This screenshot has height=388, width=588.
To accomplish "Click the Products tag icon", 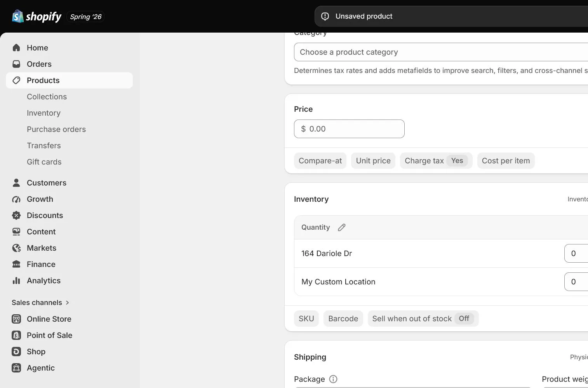I will 16,80.
